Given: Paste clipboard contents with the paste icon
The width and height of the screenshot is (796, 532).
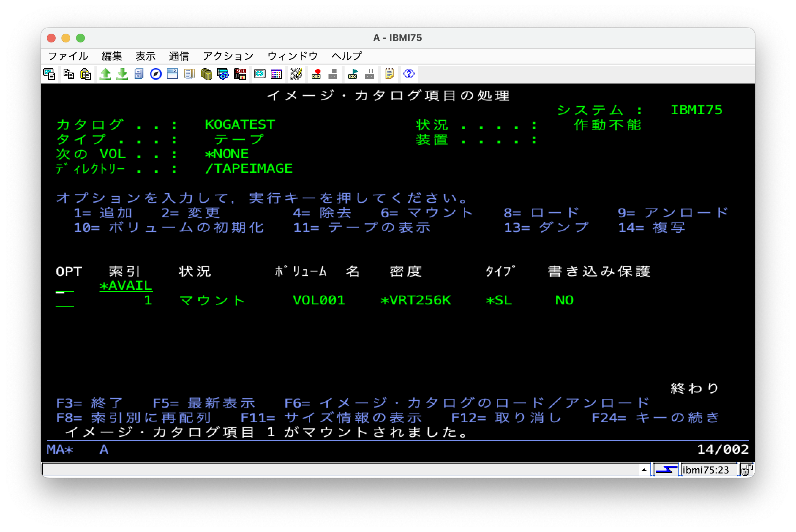Looking at the screenshot, I should point(85,74).
